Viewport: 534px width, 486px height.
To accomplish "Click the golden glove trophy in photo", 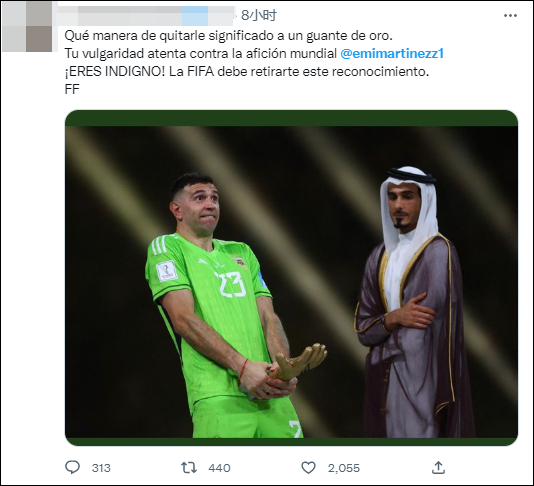I will (x=299, y=362).
